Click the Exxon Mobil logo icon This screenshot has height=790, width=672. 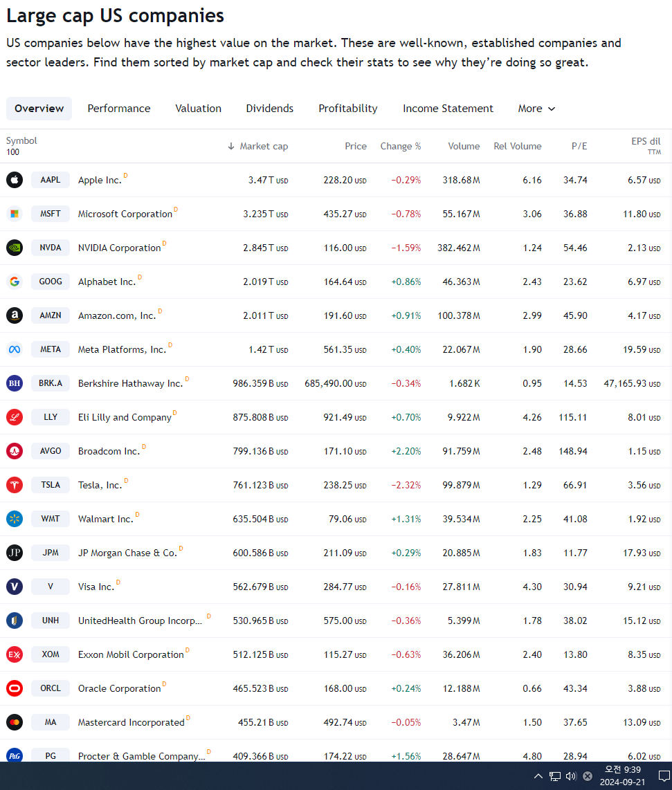coord(15,654)
